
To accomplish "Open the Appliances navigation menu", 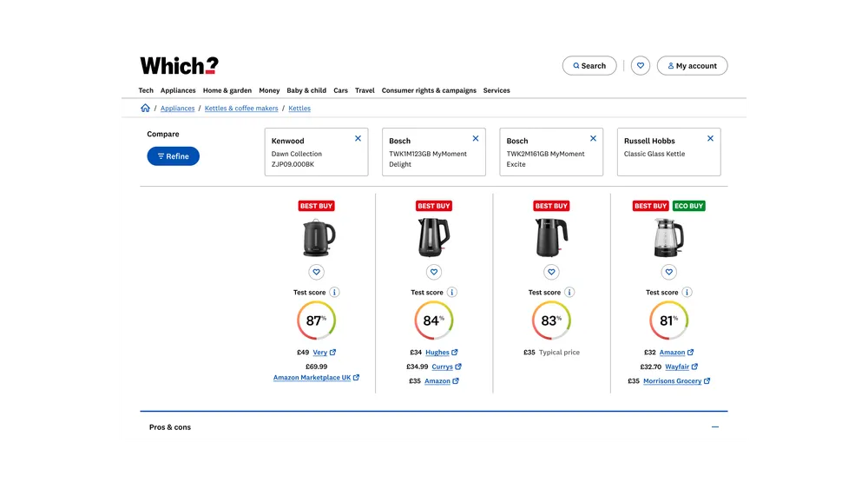I will (178, 90).
